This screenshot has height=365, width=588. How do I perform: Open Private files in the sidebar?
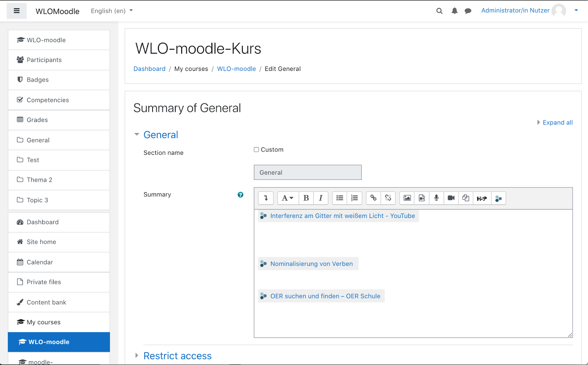(x=59, y=282)
